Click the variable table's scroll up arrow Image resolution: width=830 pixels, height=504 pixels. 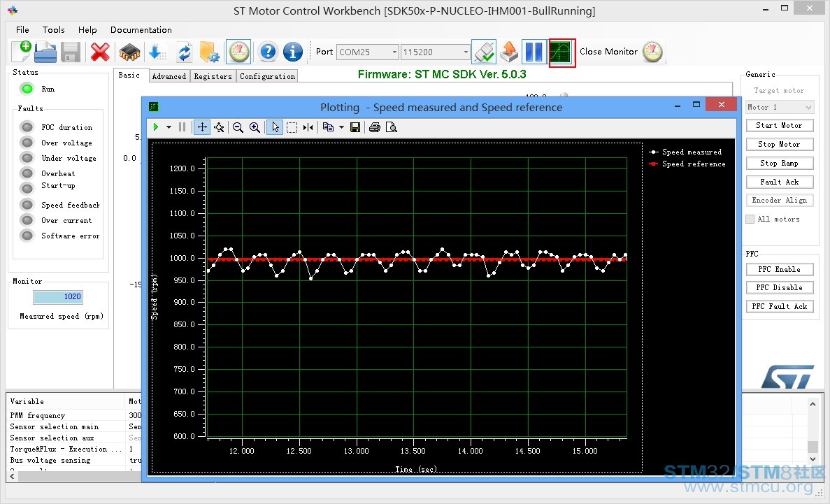point(813,405)
